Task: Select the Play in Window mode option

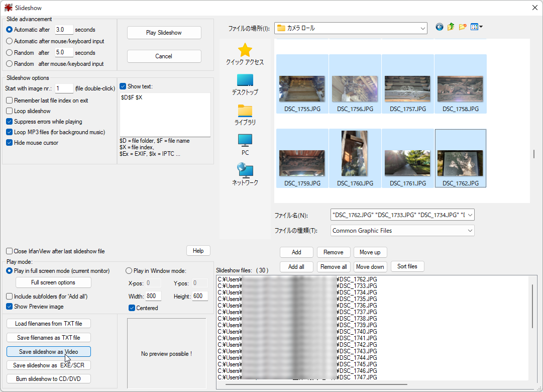Action: point(129,270)
